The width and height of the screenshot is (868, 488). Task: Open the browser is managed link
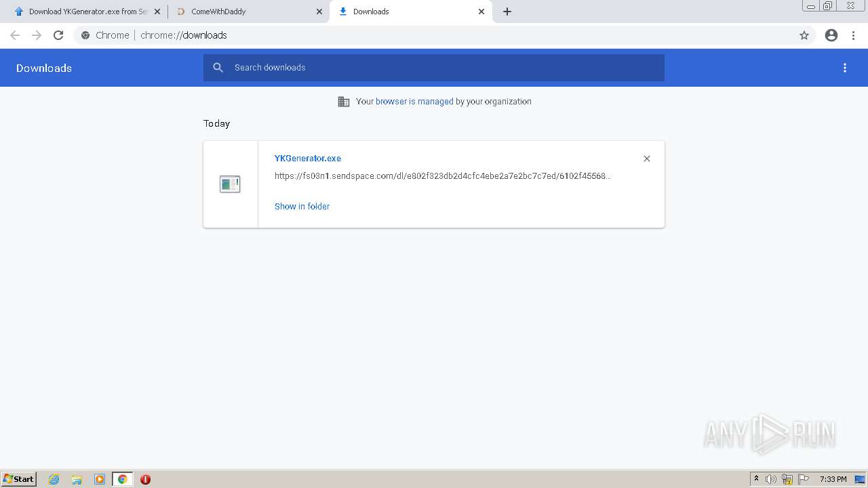[414, 102]
